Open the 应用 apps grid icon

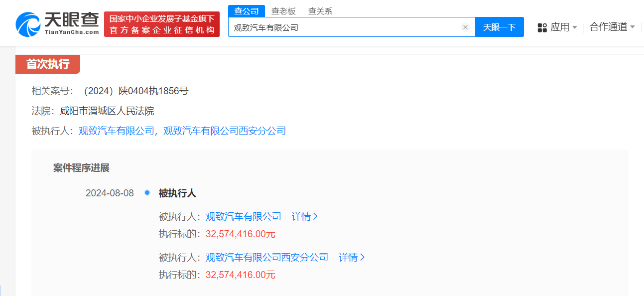[542, 27]
